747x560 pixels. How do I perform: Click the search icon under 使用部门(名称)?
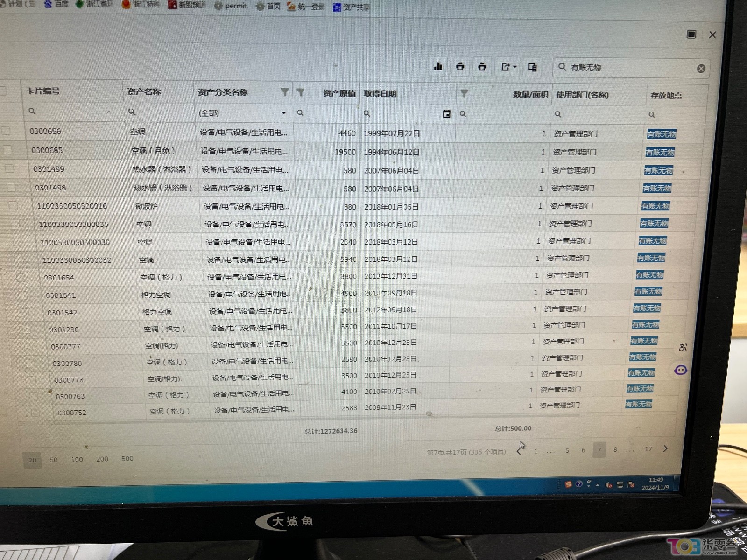pyautogui.click(x=558, y=114)
